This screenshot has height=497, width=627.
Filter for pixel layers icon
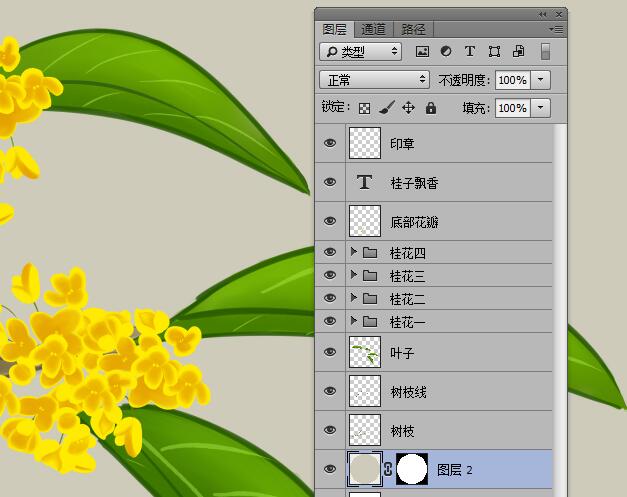(422, 52)
